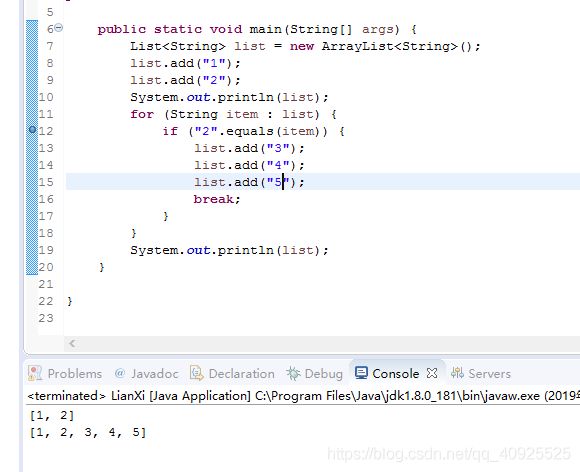The height and width of the screenshot is (472, 580).
Task: Click the list.add("3") statement
Action: click(249, 148)
